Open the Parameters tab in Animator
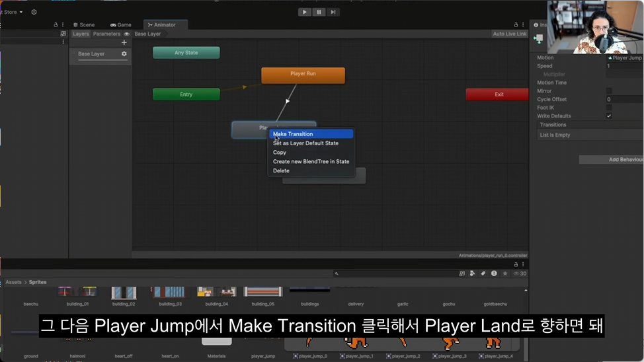The image size is (644, 362). pos(106,34)
